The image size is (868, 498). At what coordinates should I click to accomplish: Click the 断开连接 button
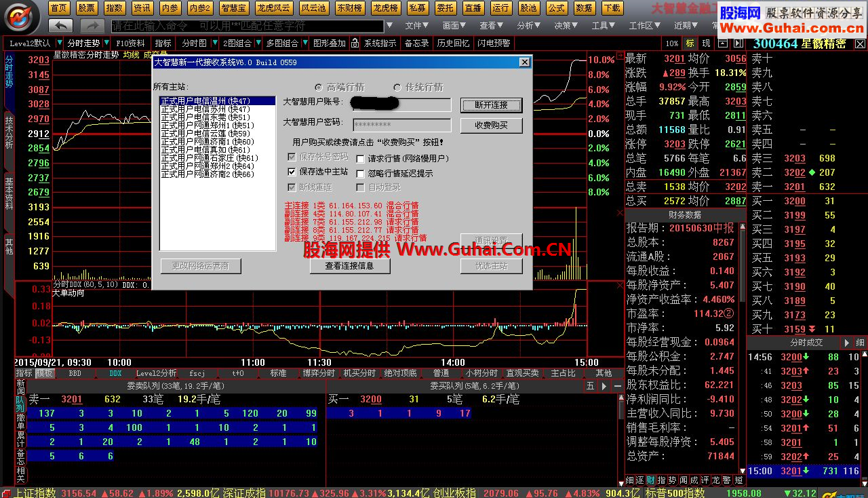pyautogui.click(x=492, y=105)
